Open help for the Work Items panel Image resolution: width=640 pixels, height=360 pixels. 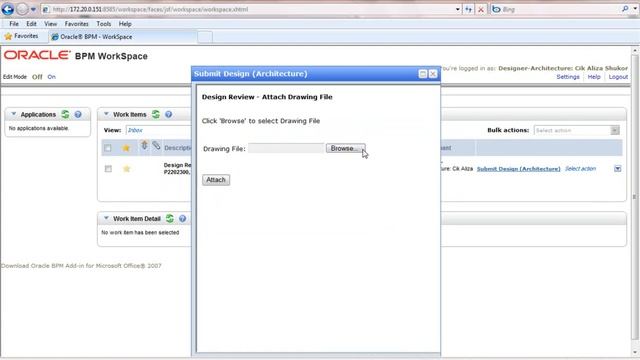(x=169, y=115)
